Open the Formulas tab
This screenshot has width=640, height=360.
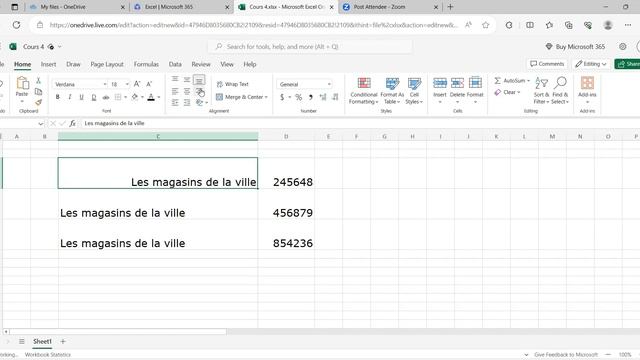[x=146, y=64]
